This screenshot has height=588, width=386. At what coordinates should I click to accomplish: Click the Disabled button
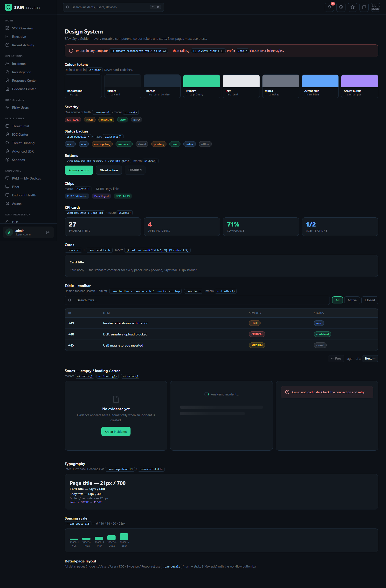pyautogui.click(x=135, y=170)
